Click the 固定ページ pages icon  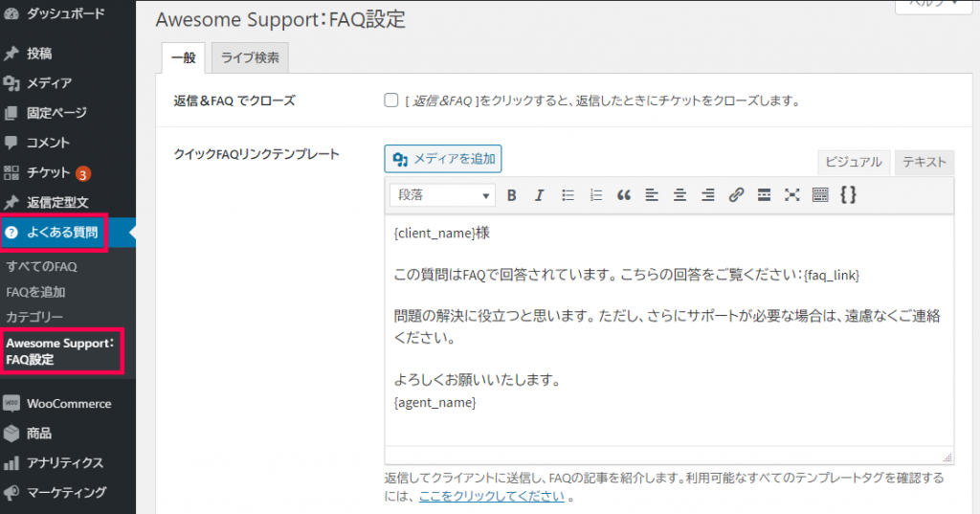(x=11, y=113)
